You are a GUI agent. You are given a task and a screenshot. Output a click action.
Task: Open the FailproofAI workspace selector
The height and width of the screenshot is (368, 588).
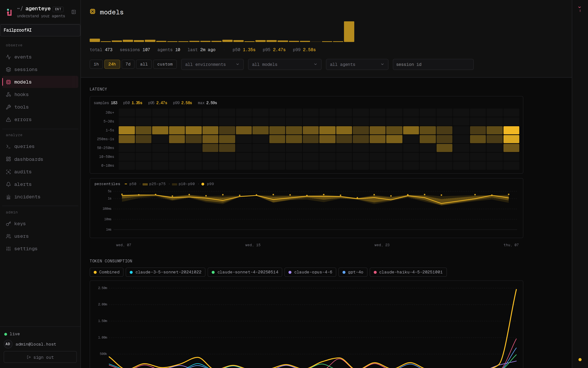tap(40, 30)
